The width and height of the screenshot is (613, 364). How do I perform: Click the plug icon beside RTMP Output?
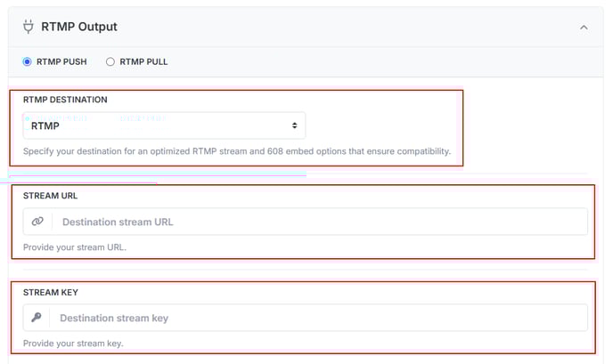point(29,27)
